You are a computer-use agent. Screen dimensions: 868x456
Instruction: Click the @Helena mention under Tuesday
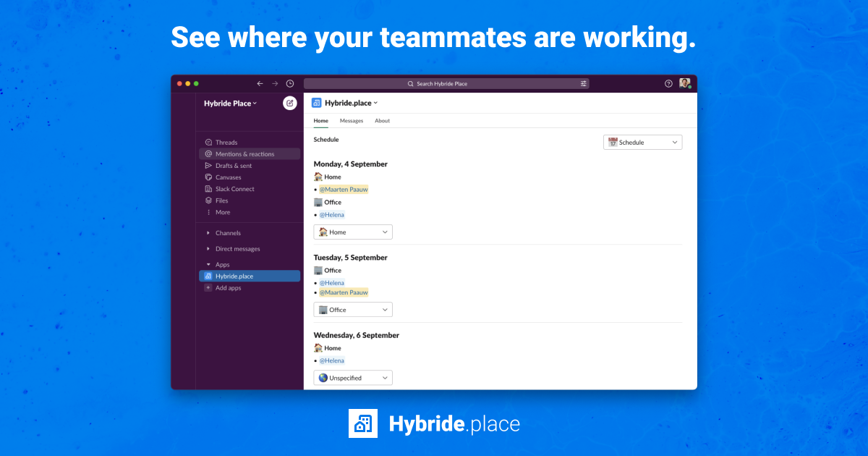tap(331, 282)
